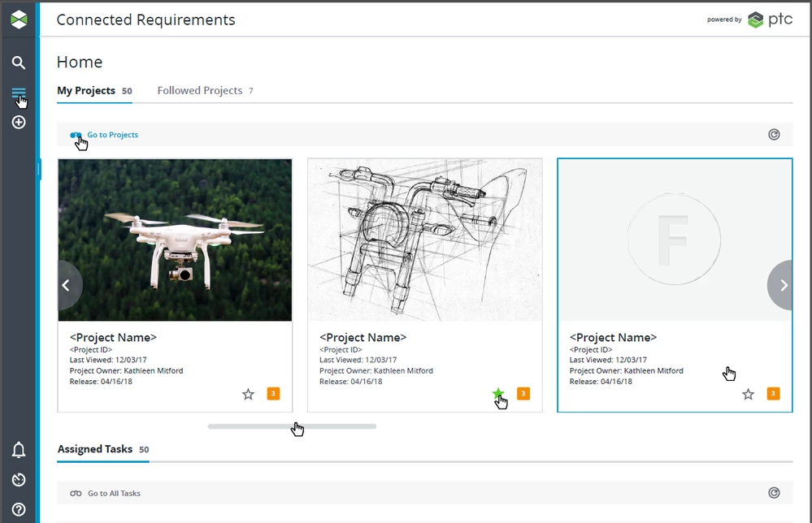Open the F placeholder project name title
This screenshot has height=523, width=812.
(x=613, y=337)
